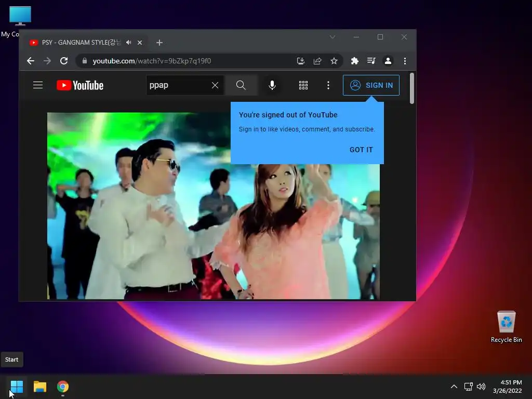Open the network tray icon
Image resolution: width=532 pixels, height=399 pixels.
coord(469,387)
